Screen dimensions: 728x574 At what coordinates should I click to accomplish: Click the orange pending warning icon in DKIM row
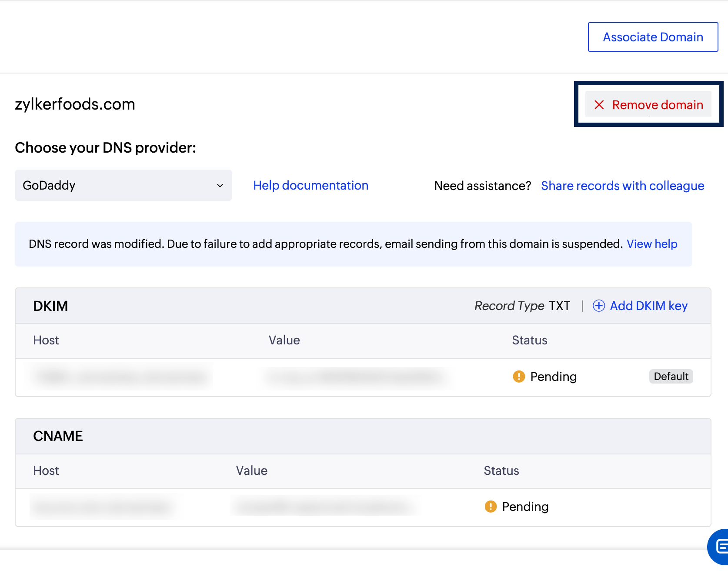(518, 377)
